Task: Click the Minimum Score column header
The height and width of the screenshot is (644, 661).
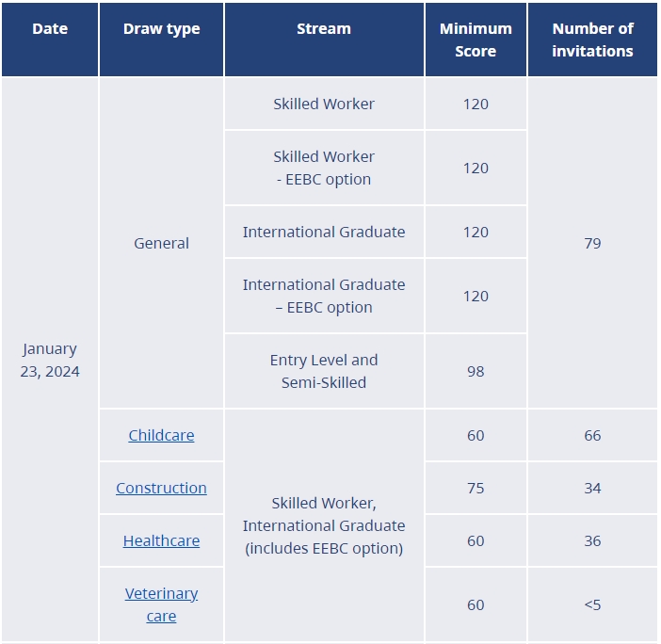Action: click(x=476, y=40)
